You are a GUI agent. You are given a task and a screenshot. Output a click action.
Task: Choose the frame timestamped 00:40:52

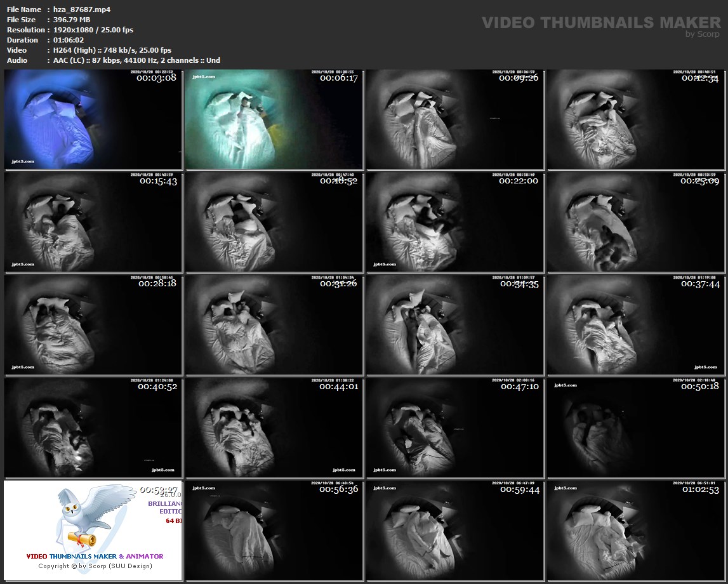93,428
